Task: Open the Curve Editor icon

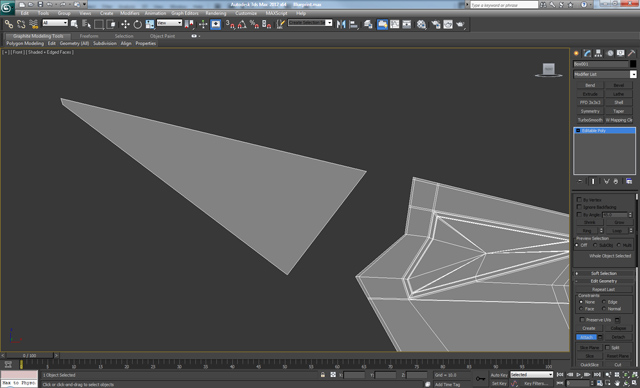Action: (x=395, y=24)
